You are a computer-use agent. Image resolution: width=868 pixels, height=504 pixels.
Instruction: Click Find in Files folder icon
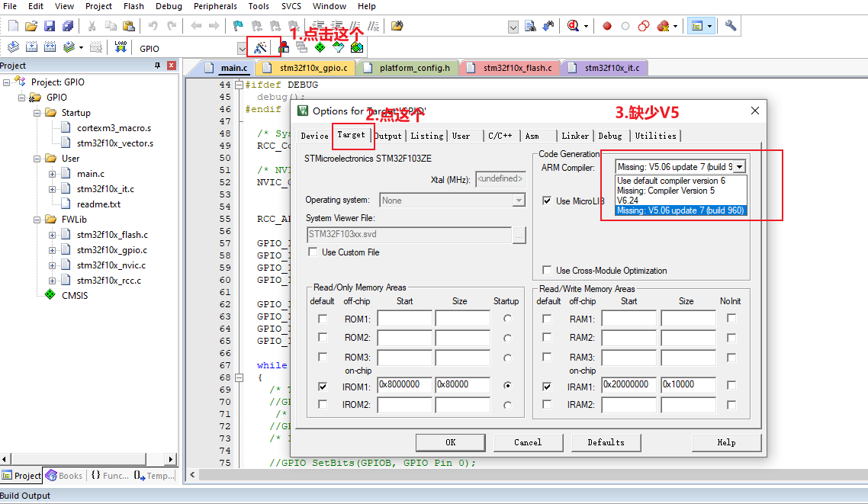tap(397, 26)
